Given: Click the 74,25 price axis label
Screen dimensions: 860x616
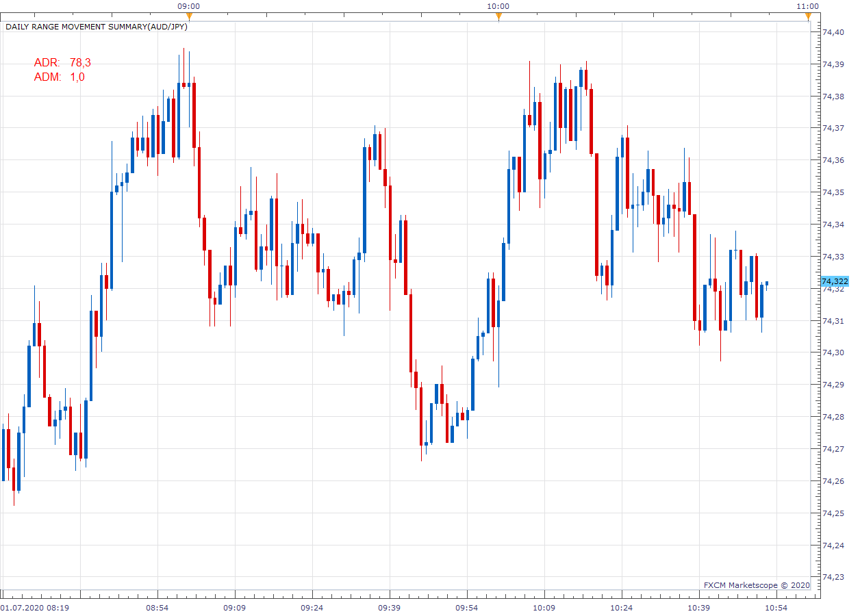Looking at the screenshot, I should [x=833, y=513].
